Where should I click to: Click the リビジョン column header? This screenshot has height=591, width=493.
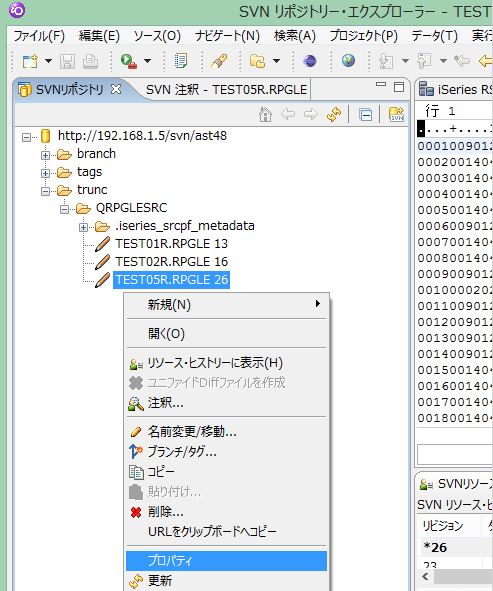pyautogui.click(x=442, y=525)
